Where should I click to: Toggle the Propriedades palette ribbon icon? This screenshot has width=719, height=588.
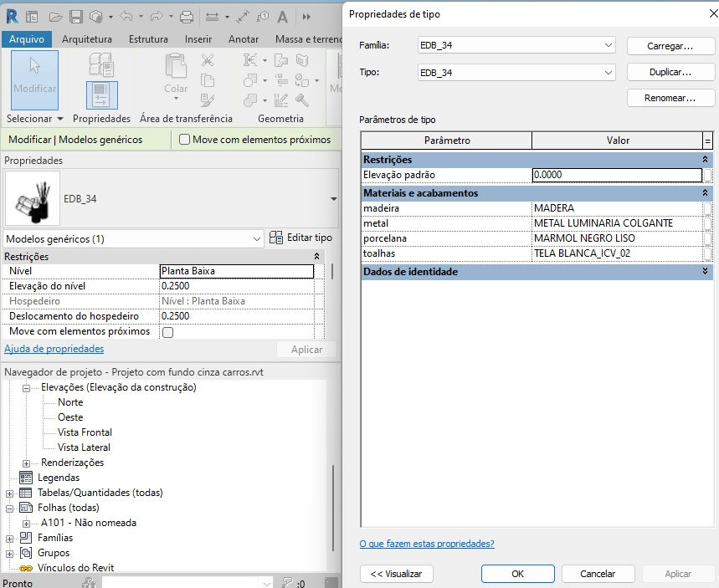[102, 95]
